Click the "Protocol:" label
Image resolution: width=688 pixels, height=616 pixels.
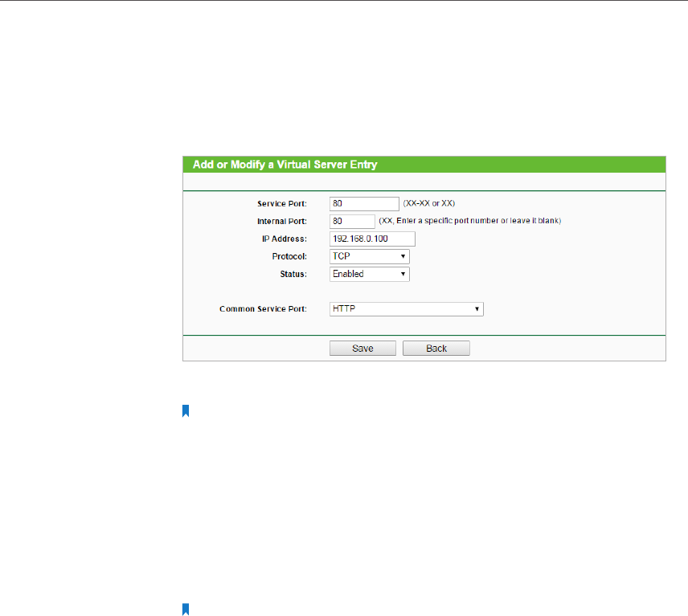coord(289,256)
